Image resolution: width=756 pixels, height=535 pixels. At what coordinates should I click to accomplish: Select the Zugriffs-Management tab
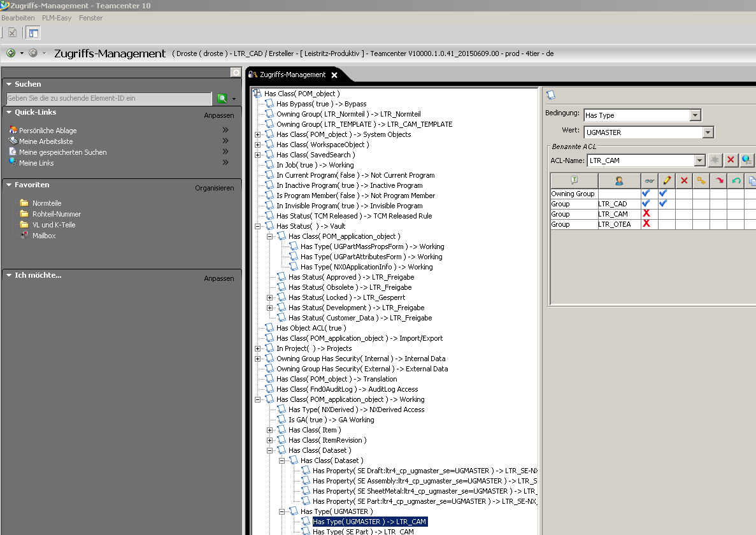(293, 75)
